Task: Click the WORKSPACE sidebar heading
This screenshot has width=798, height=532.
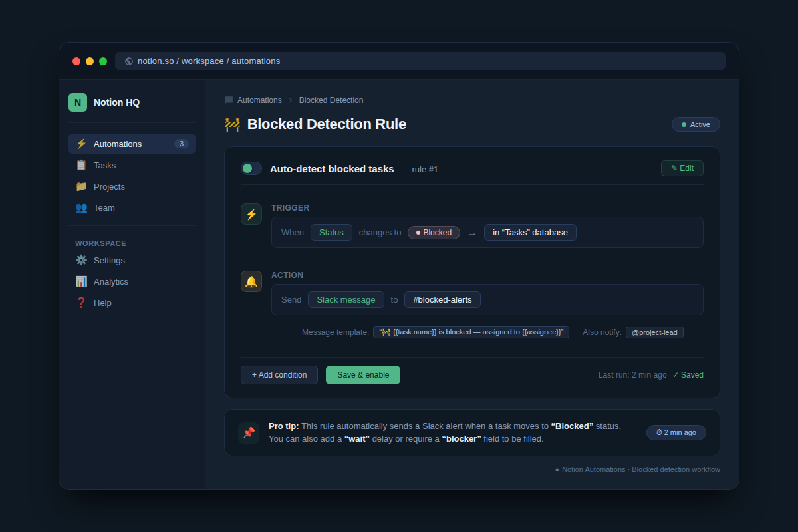Action: click(x=100, y=243)
